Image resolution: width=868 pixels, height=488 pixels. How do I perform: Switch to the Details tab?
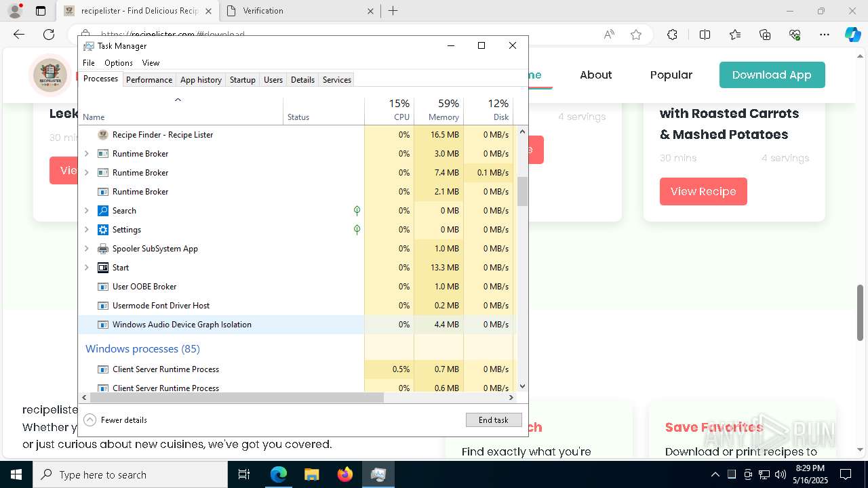pos(302,80)
